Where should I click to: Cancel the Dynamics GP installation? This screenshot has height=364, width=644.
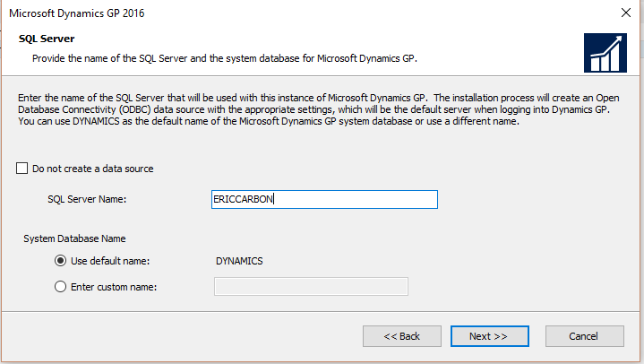pos(585,336)
